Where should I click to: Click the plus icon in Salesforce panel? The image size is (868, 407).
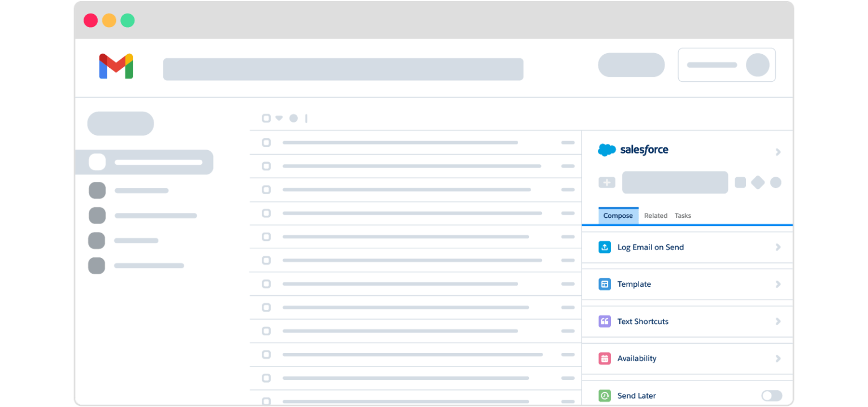[606, 182]
